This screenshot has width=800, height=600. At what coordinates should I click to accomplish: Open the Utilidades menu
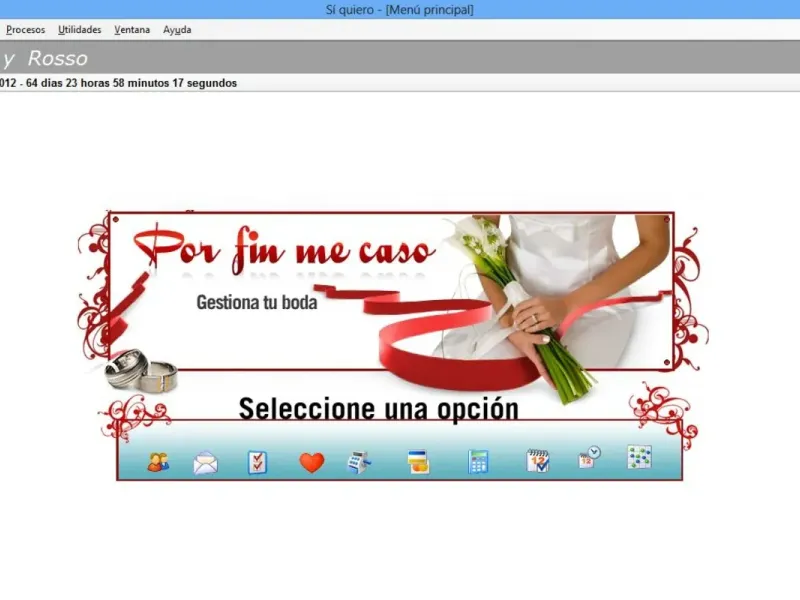[80, 30]
